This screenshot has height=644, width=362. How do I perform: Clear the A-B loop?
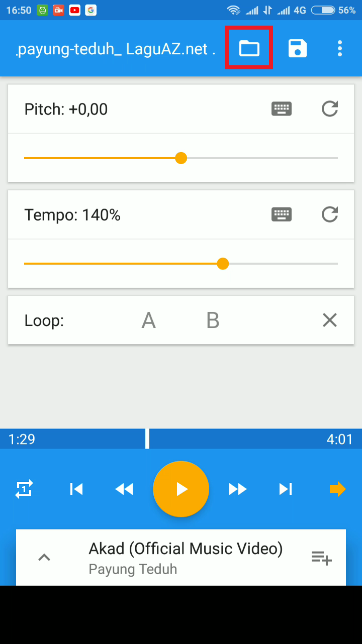330,320
